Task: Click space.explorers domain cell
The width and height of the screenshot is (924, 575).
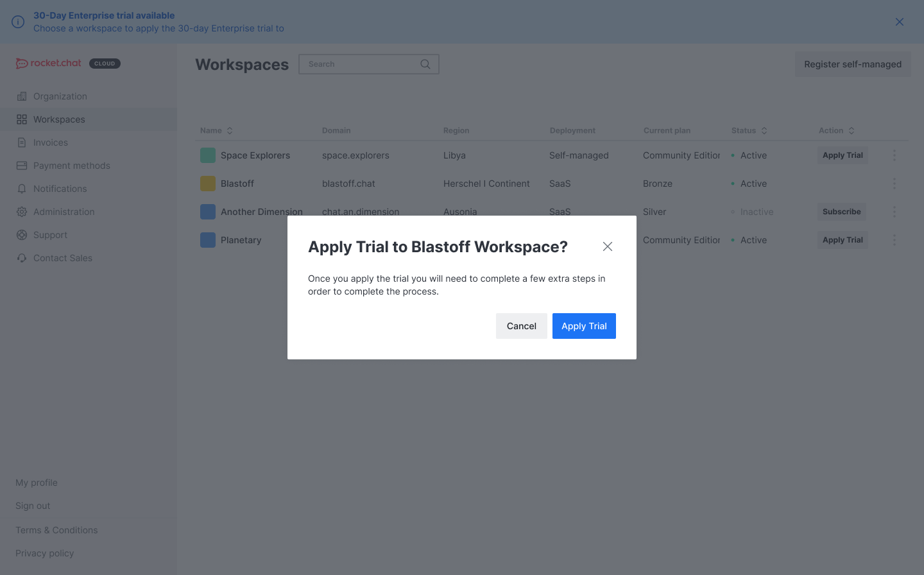Action: [355, 155]
